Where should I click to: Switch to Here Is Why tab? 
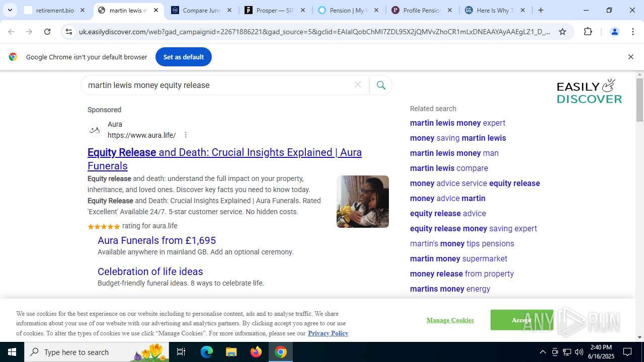495,10
